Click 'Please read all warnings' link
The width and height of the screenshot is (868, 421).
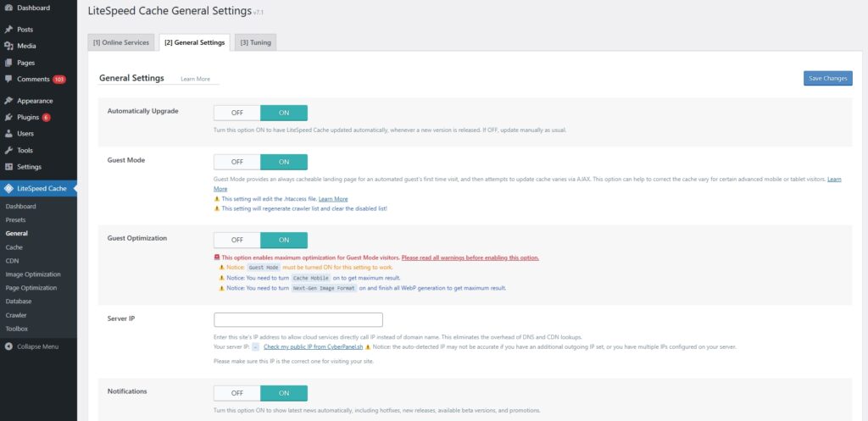click(x=470, y=258)
